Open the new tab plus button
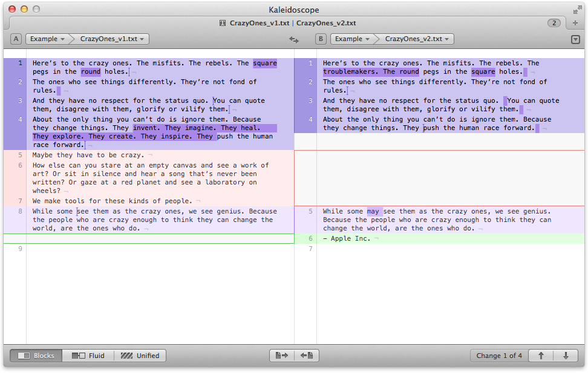Screen dimensions: 588x375 click(x=575, y=23)
